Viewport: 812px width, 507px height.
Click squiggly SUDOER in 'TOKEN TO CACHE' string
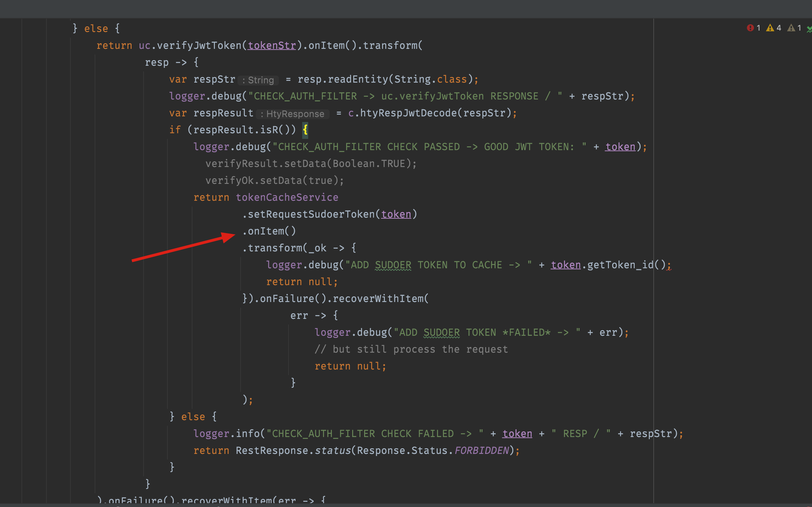point(393,265)
